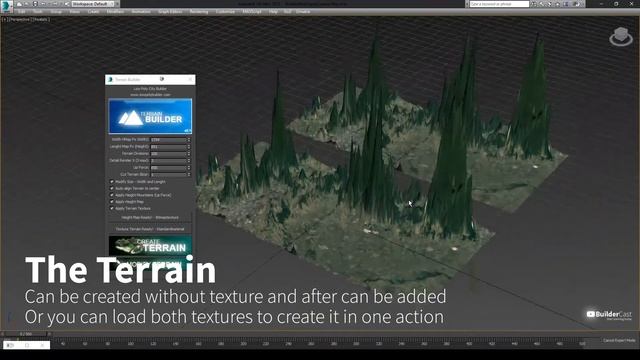Viewport: 640px width, 360px height.
Task: Click the Terrain Divisions value field
Action: point(169,153)
